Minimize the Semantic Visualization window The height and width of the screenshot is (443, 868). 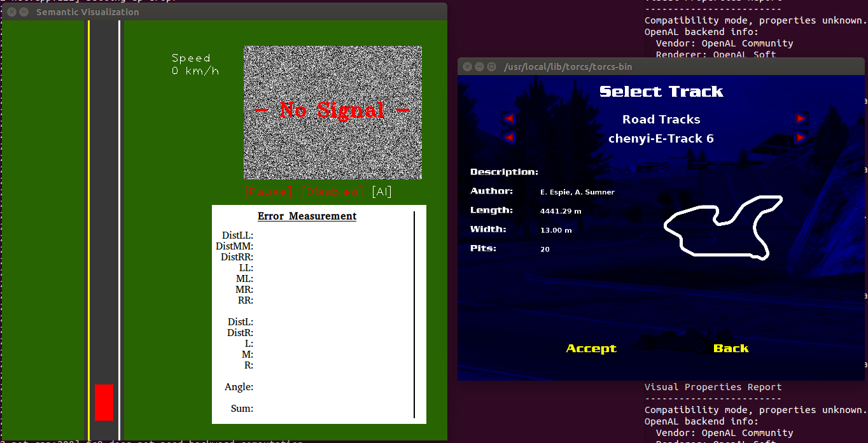[x=23, y=12]
